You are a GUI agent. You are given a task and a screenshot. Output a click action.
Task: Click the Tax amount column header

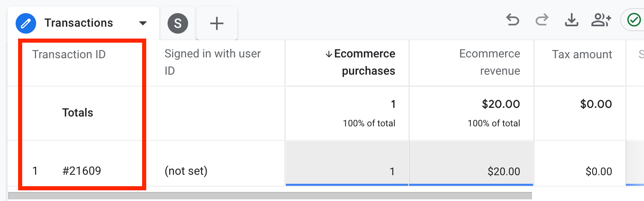(582, 55)
